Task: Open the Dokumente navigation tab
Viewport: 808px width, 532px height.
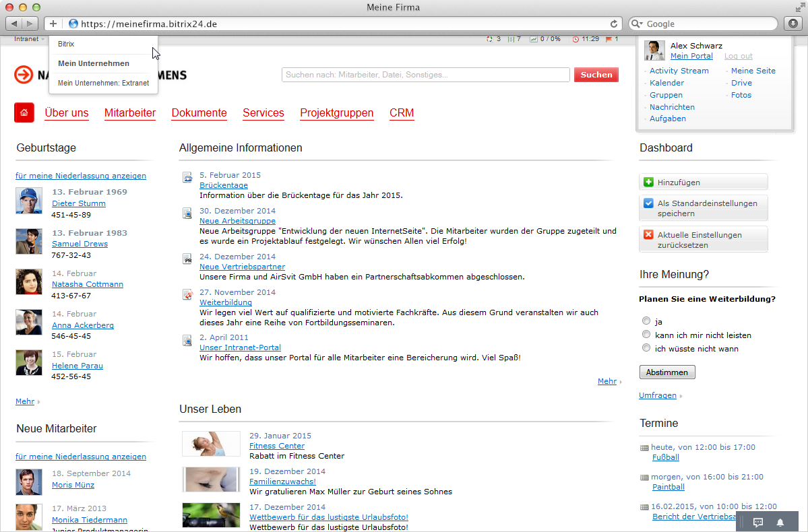Action: tap(199, 112)
